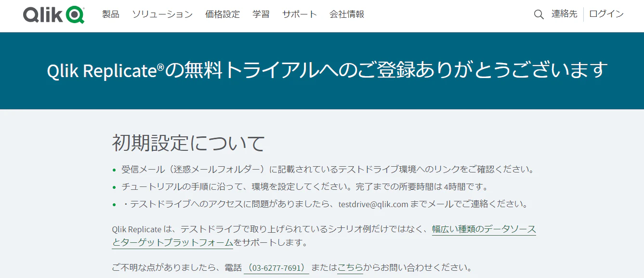Click the phone number 03-6277-7691 link
Viewport: 644px width, 278px height.
(276, 267)
